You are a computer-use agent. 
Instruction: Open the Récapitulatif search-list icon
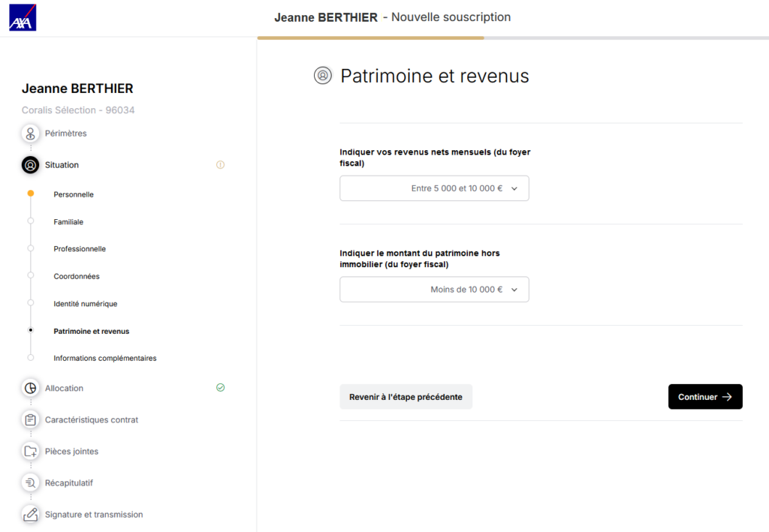(x=31, y=483)
